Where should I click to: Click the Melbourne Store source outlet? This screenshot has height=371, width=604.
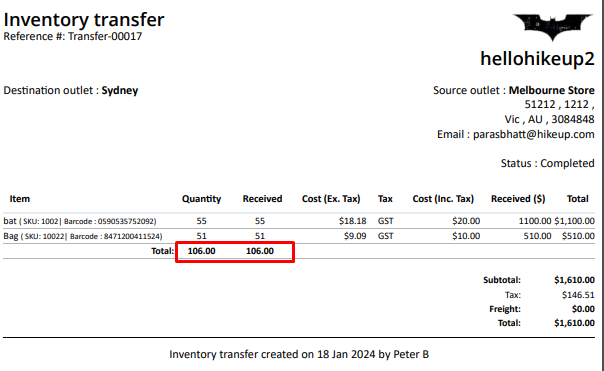[x=551, y=90]
